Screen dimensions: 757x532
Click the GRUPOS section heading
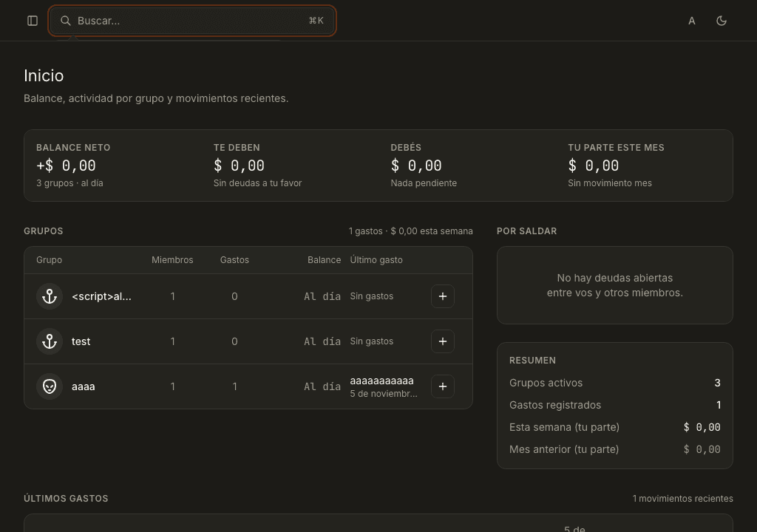coord(44,231)
